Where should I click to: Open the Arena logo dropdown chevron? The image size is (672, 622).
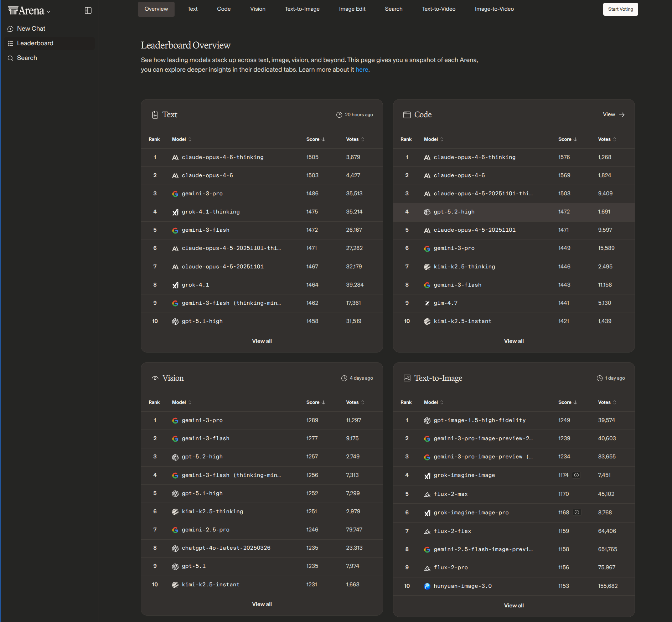tap(48, 11)
